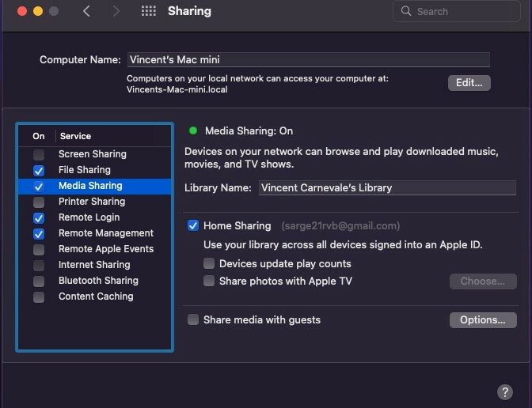Image resolution: width=532 pixels, height=408 pixels.
Task: Click the green Media Sharing status indicator
Action: pyautogui.click(x=193, y=130)
